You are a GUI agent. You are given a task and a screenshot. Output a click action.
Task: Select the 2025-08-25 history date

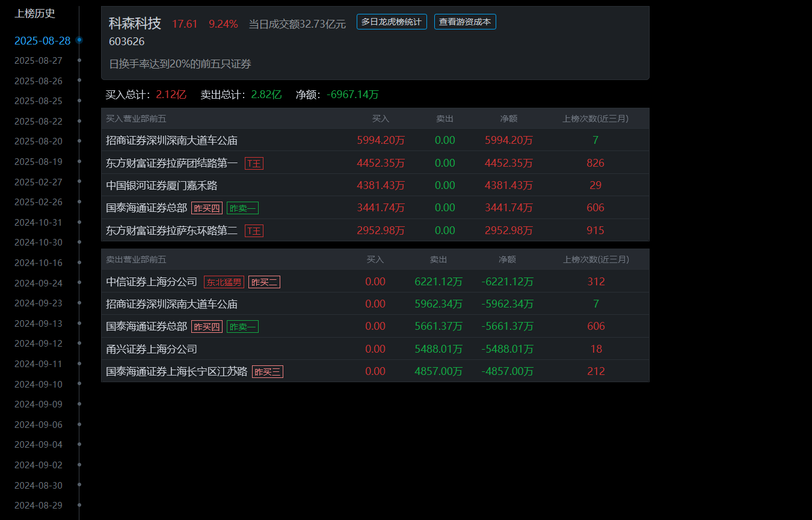tap(38, 101)
